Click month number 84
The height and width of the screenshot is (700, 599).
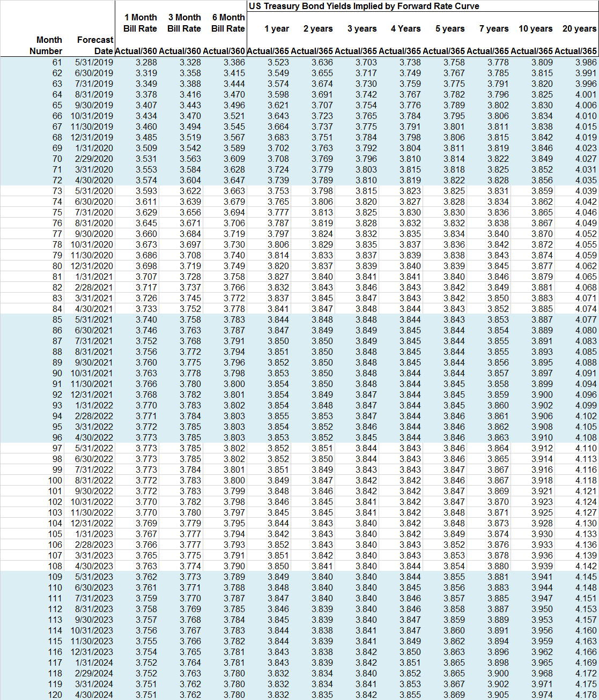57,309
